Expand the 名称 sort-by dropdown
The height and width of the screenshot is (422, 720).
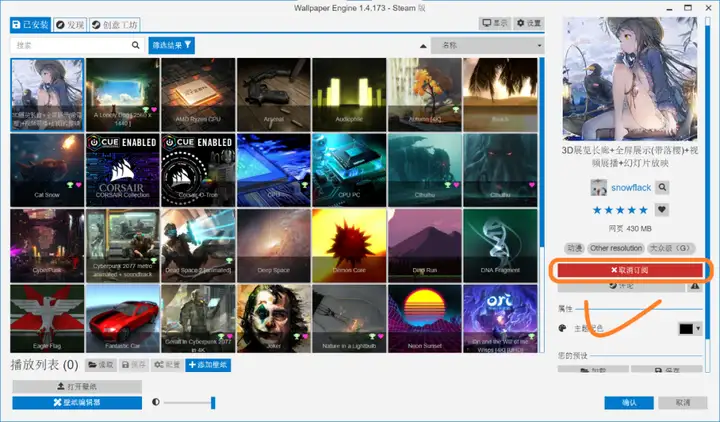coord(487,45)
